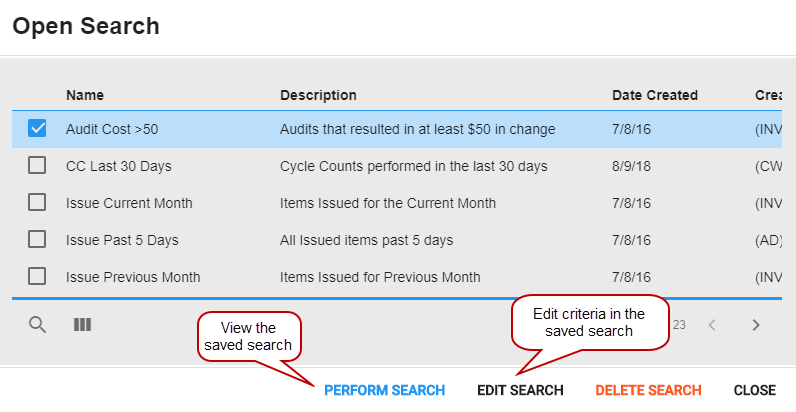Screen dimensions: 796x412
Task: Sort by the Description column header
Action: pyautogui.click(x=318, y=95)
